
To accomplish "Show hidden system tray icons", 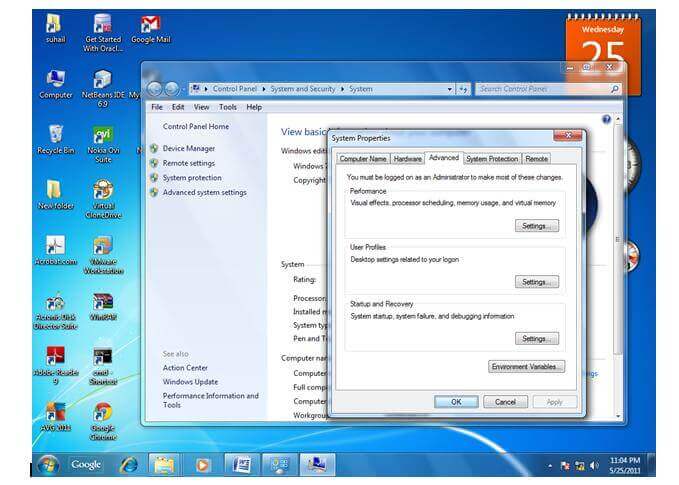I will 549,465.
